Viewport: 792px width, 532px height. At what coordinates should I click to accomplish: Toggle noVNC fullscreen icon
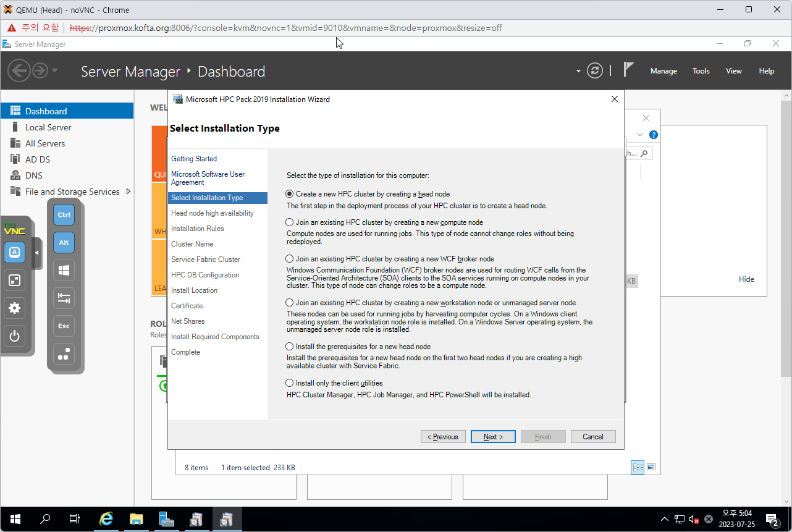point(15,281)
